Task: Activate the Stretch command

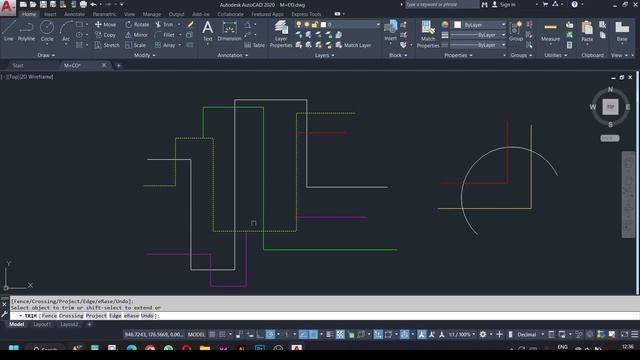Action: [107, 45]
